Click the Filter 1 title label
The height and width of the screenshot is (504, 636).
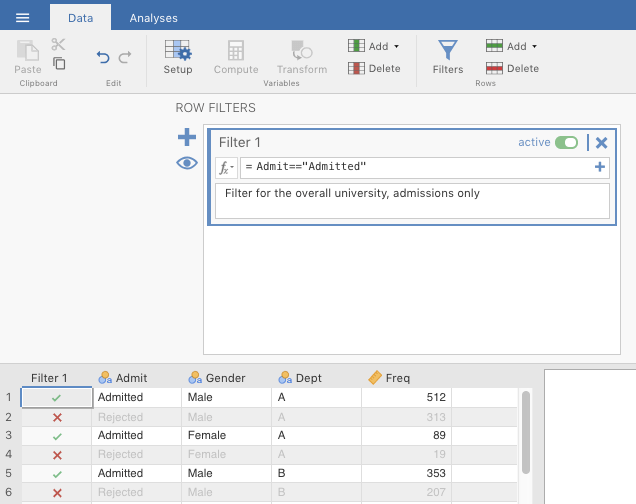(x=239, y=143)
